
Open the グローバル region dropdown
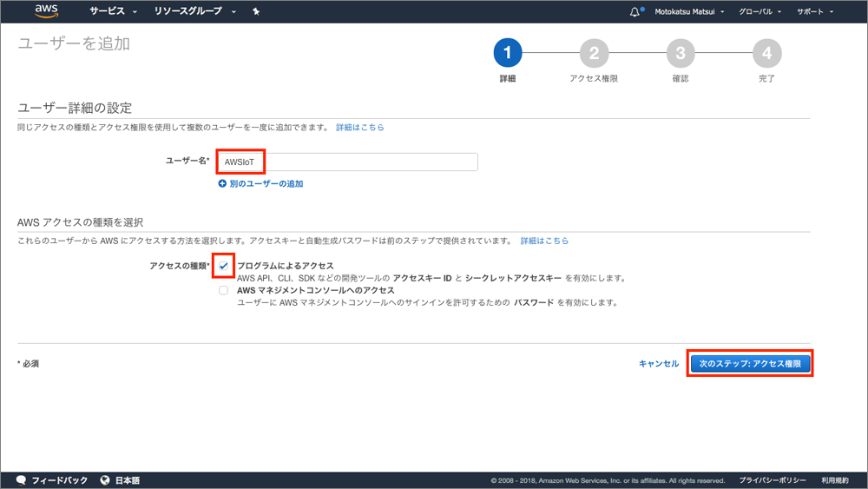point(759,11)
